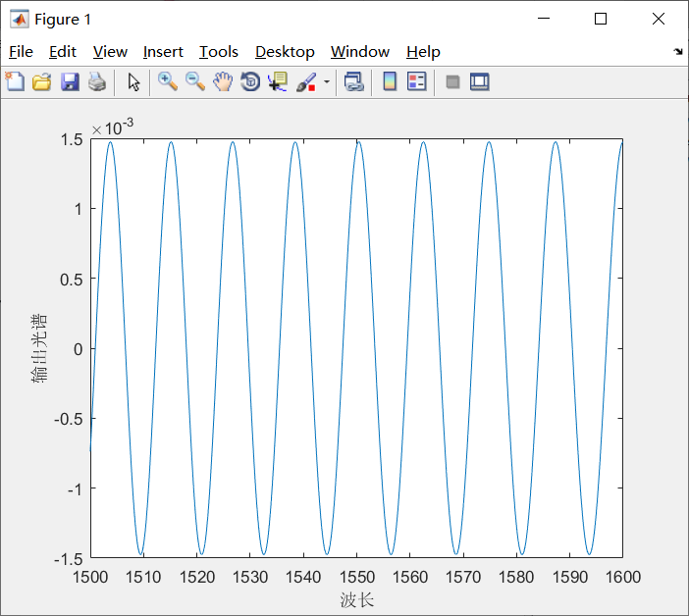This screenshot has width=689, height=616.
Task: Toggle the Data Cursor tool
Action: 278,82
